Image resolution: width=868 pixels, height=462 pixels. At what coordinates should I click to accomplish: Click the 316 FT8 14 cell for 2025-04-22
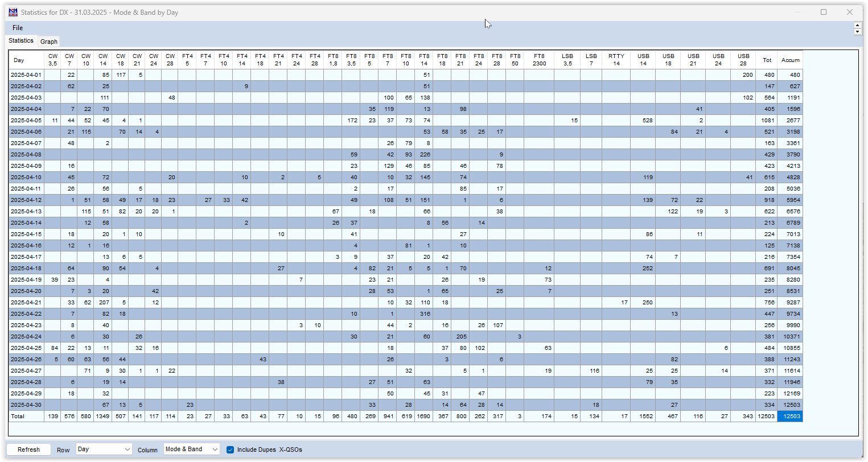424,314
